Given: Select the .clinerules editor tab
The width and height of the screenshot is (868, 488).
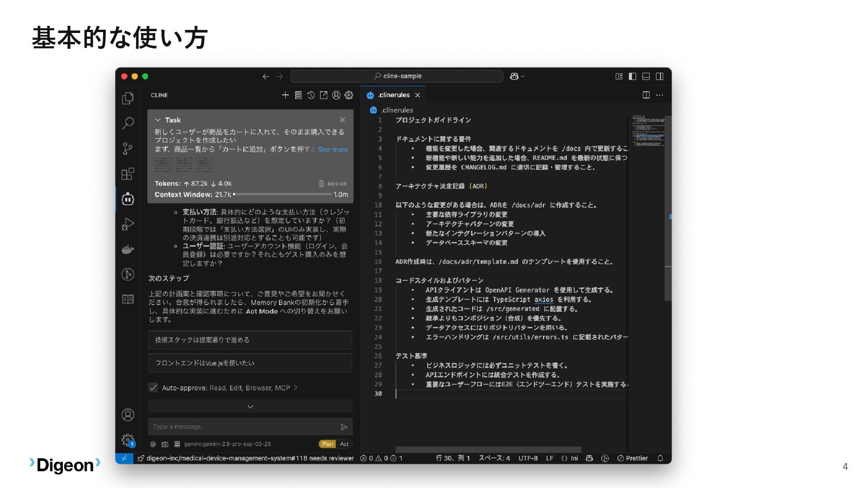Looking at the screenshot, I should [394, 95].
